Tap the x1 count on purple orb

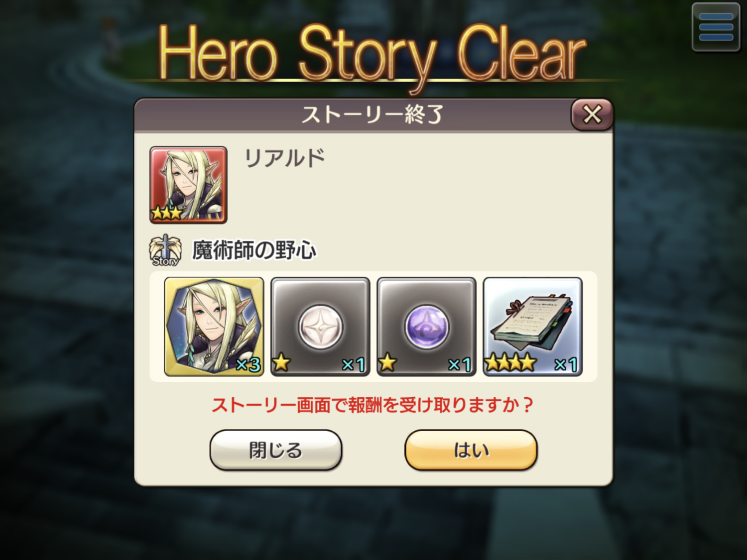pyautogui.click(x=460, y=365)
